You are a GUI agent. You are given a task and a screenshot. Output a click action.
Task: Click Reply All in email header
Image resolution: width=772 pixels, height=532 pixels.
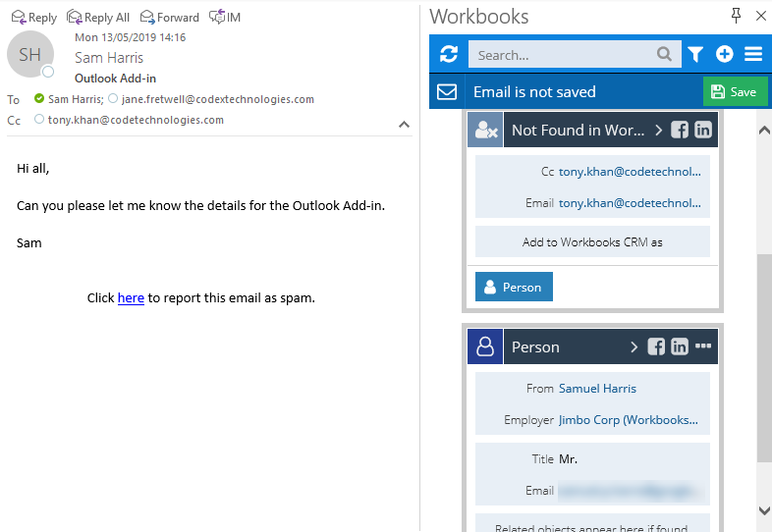tap(98, 18)
